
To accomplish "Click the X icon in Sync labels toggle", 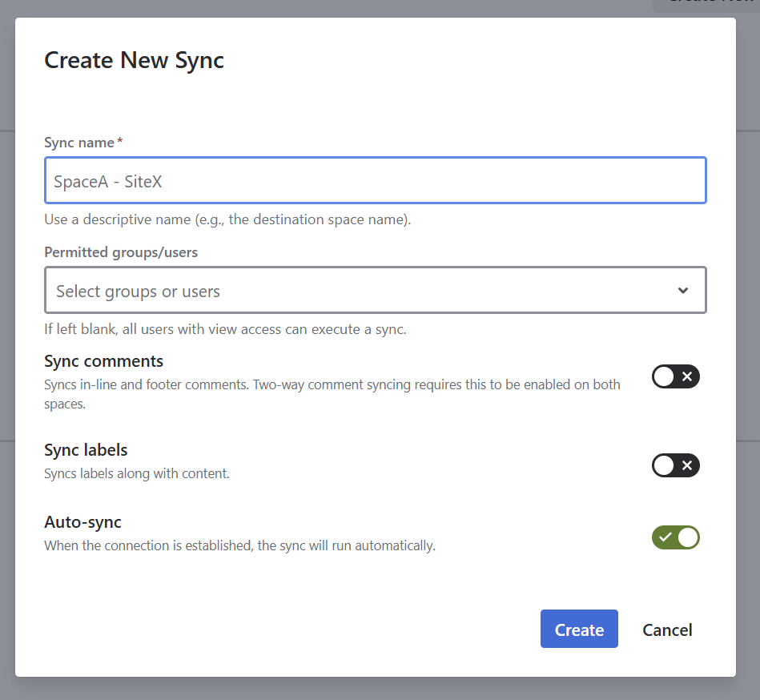I will (x=687, y=465).
